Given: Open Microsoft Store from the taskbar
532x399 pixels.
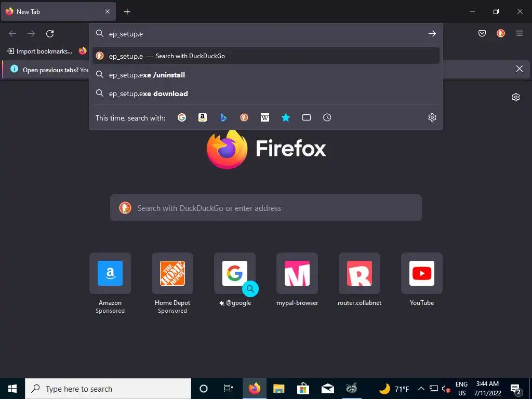Looking at the screenshot, I should point(303,389).
